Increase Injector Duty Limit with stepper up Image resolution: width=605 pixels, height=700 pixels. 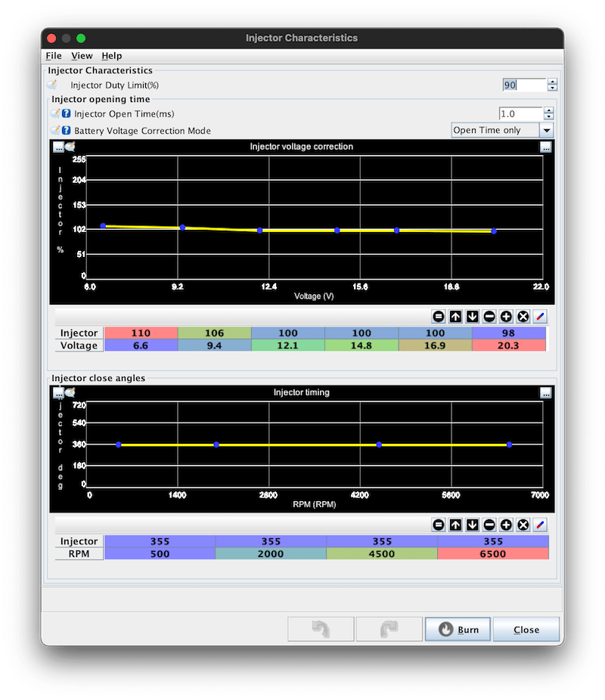click(552, 82)
